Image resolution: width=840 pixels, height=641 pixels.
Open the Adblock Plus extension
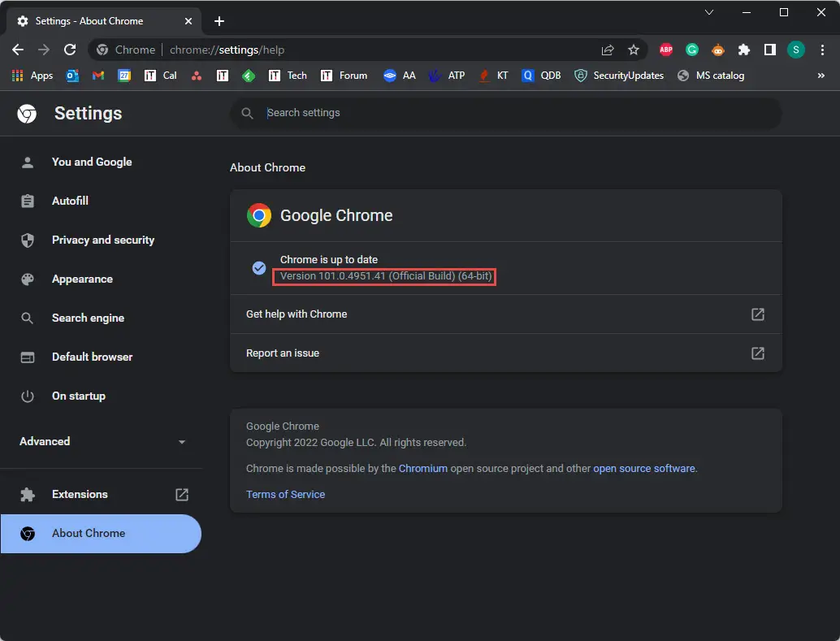coord(666,50)
